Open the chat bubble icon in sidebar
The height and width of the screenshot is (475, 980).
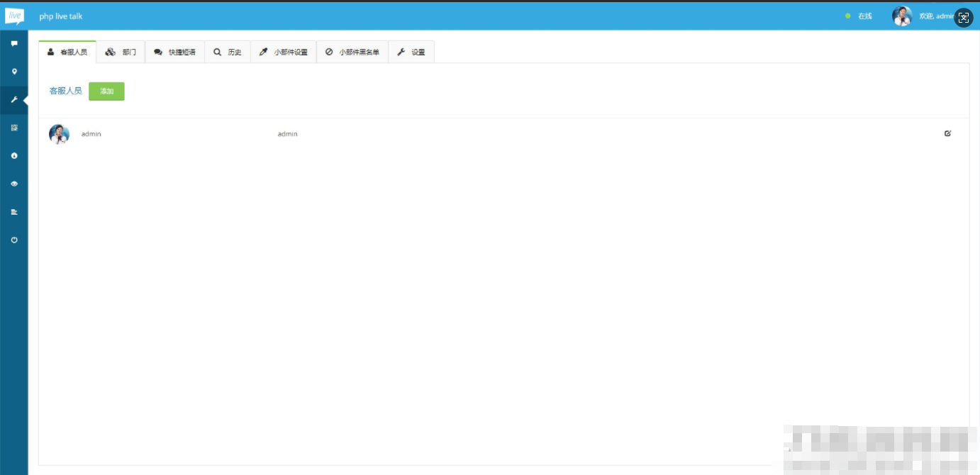pyautogui.click(x=14, y=44)
